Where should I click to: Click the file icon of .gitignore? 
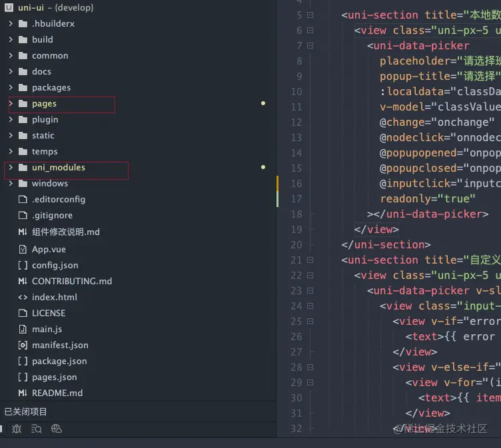[x=23, y=215]
